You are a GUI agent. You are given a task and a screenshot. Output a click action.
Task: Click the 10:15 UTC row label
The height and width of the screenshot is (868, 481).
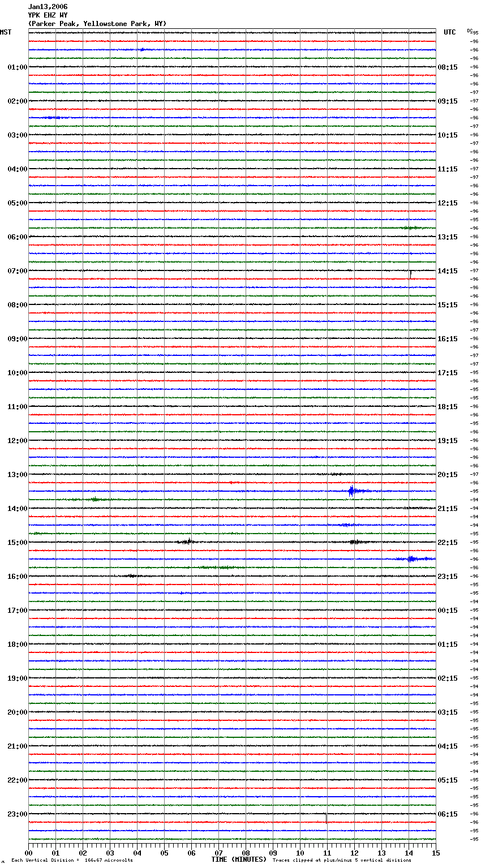click(x=448, y=135)
